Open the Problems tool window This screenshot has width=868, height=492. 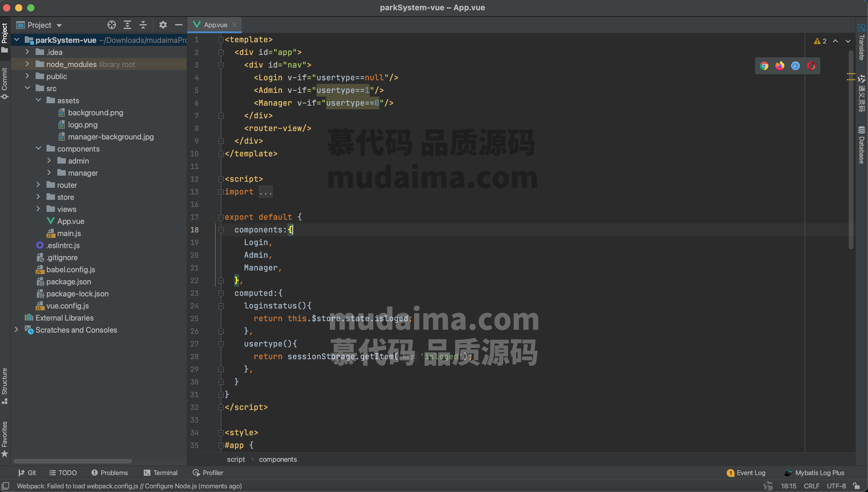coord(110,473)
